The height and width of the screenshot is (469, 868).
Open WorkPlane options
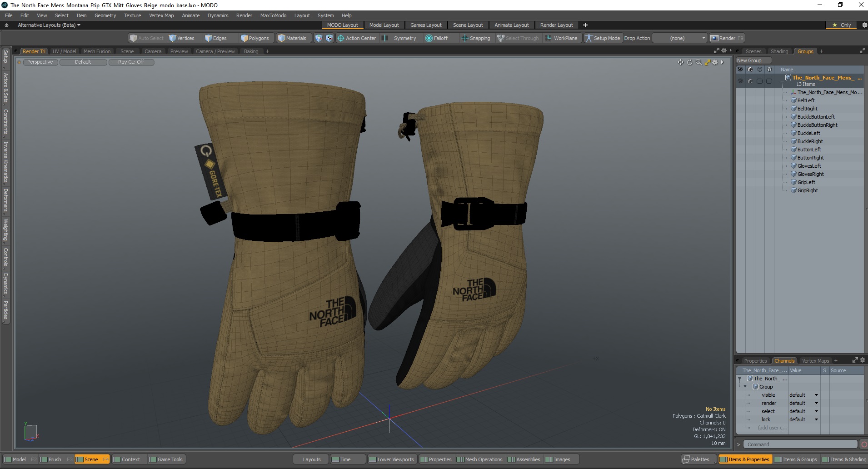tap(562, 38)
